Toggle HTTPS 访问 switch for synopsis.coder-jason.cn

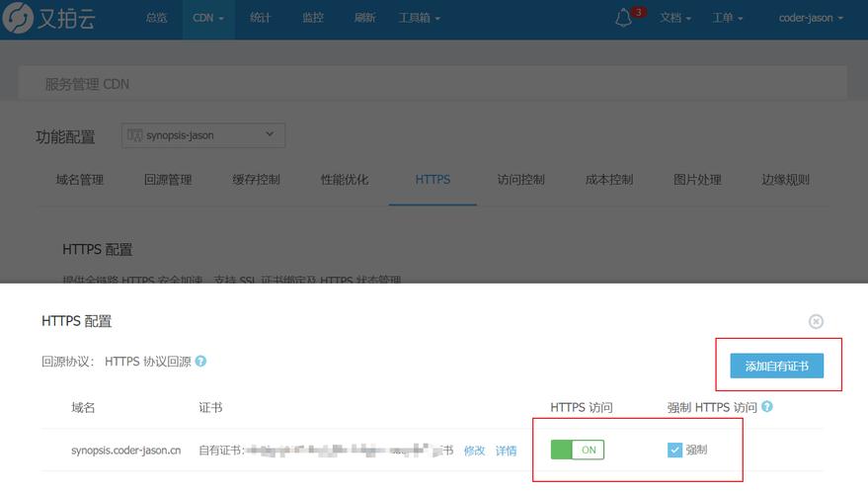coord(578,450)
